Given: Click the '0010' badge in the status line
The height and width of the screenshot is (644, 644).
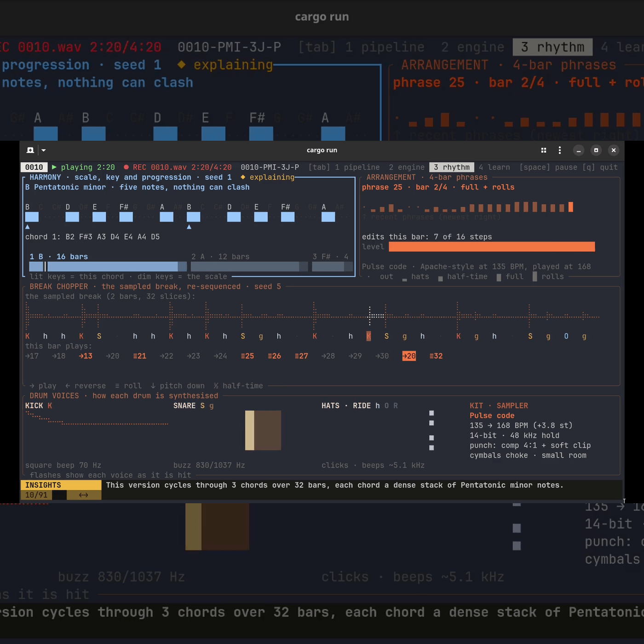Looking at the screenshot, I should point(34,167).
